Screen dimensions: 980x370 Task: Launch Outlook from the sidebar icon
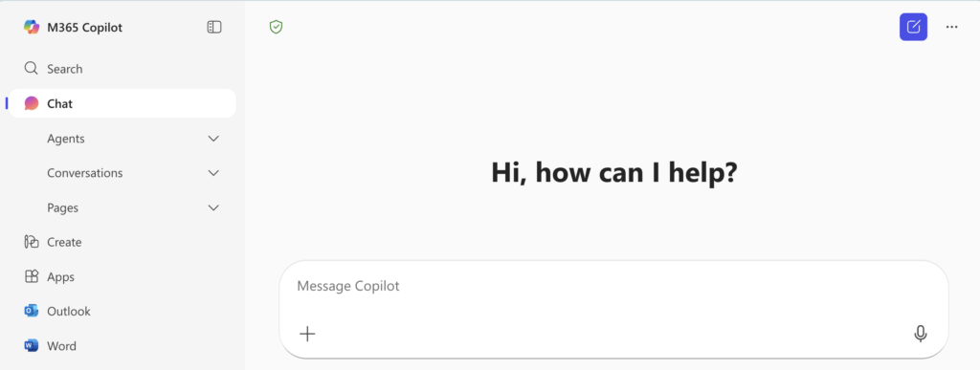tap(32, 311)
